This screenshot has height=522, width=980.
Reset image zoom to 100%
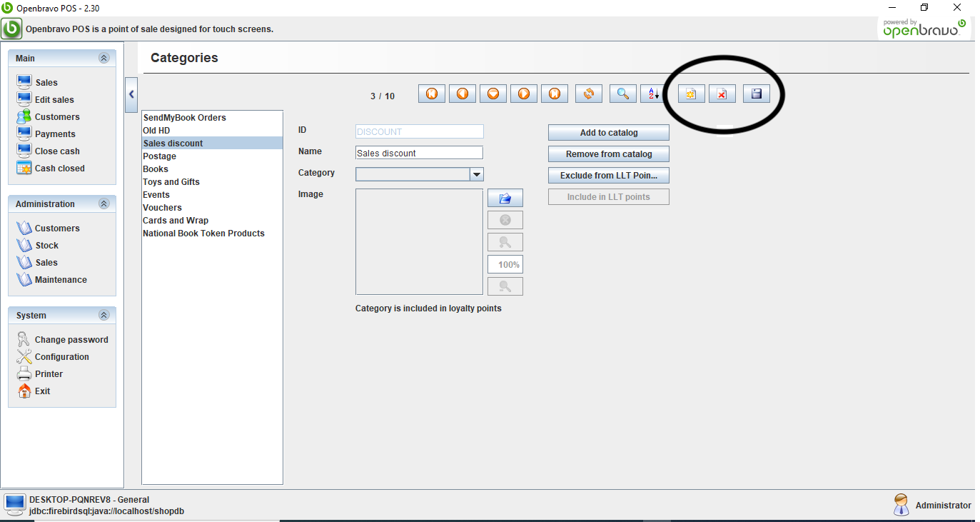tap(505, 264)
